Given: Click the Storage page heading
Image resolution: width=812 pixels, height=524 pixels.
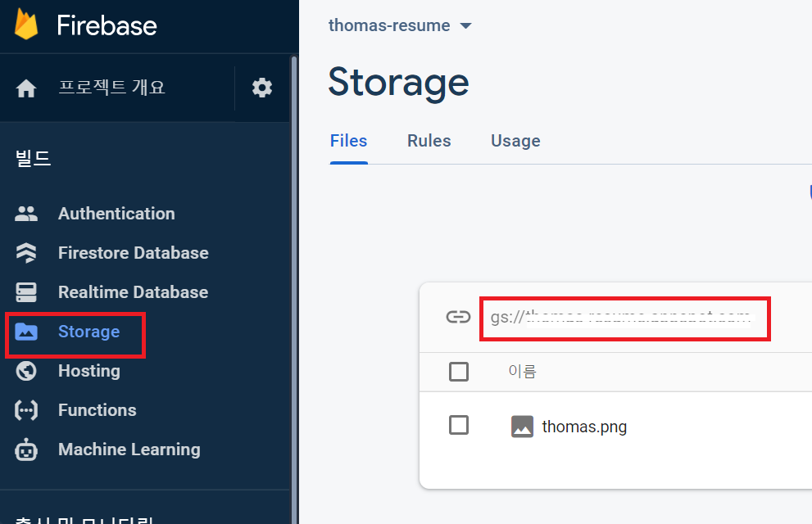Looking at the screenshot, I should coord(399,83).
